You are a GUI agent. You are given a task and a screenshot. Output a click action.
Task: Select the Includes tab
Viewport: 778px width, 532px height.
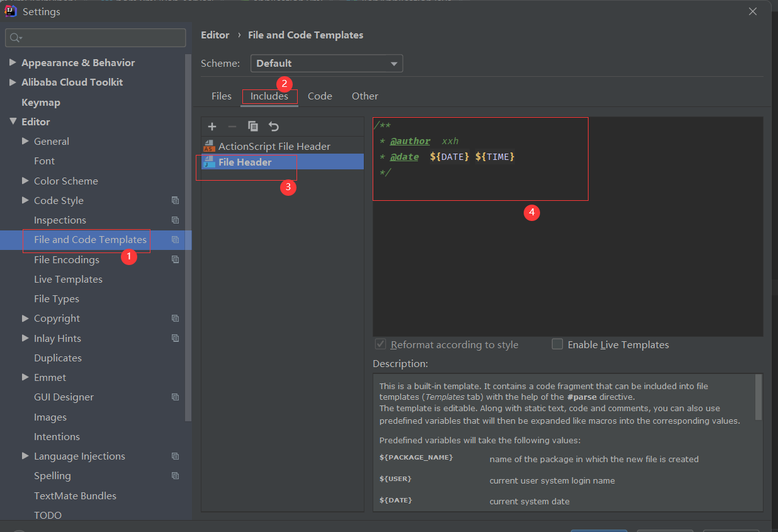(x=269, y=96)
